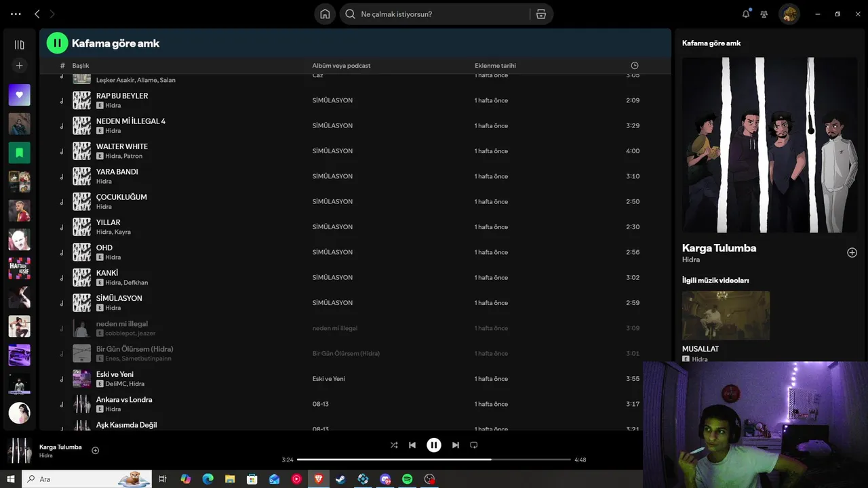The height and width of the screenshot is (488, 868).
Task: Open the Browse icon in search bar
Action: click(541, 14)
